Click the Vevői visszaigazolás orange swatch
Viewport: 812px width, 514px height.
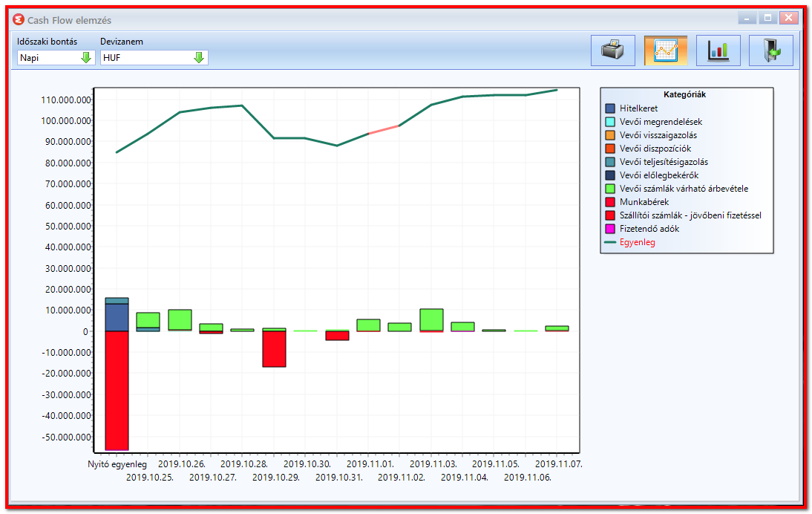pos(610,135)
